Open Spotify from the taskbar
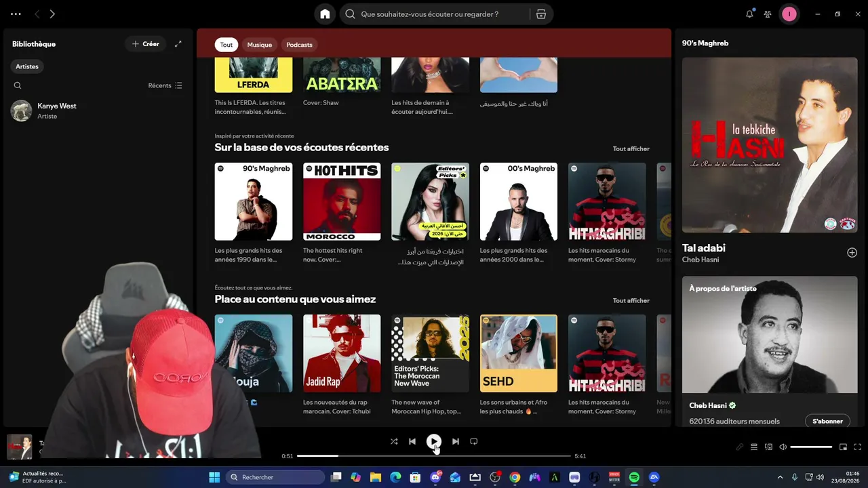 click(634, 477)
